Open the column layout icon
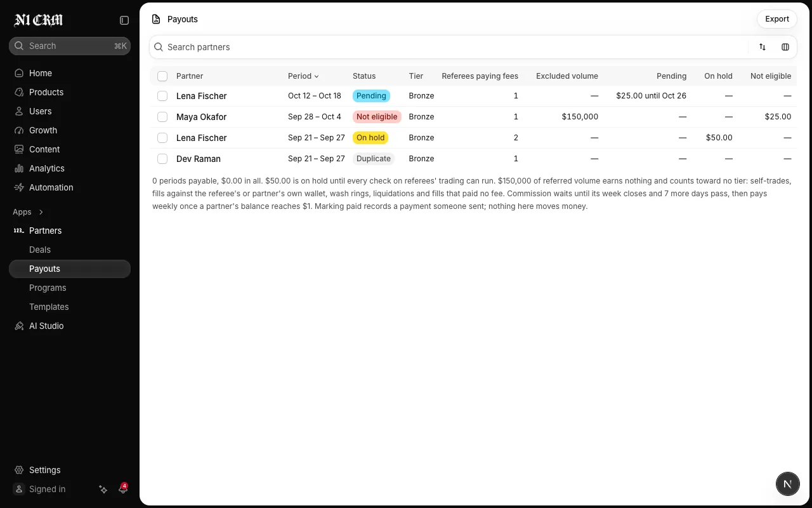812x508 pixels. click(x=785, y=47)
